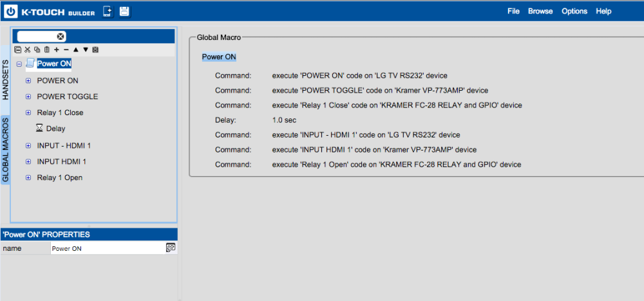The image size is (644, 301).
Task: Open the Browse menu
Action: (x=540, y=11)
